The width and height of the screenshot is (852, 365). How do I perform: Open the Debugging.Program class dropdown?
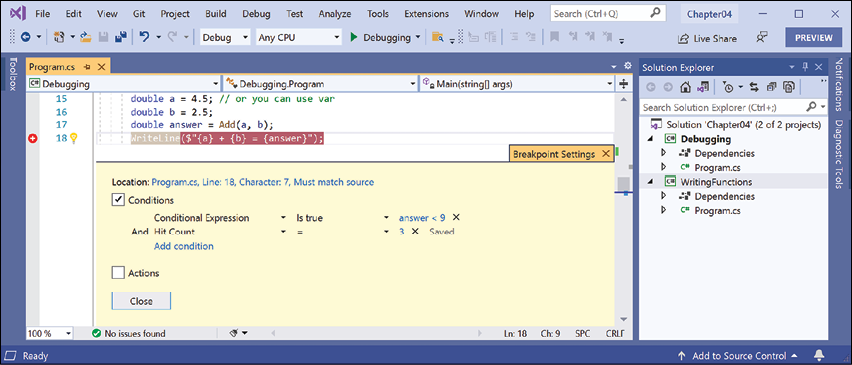click(320, 84)
